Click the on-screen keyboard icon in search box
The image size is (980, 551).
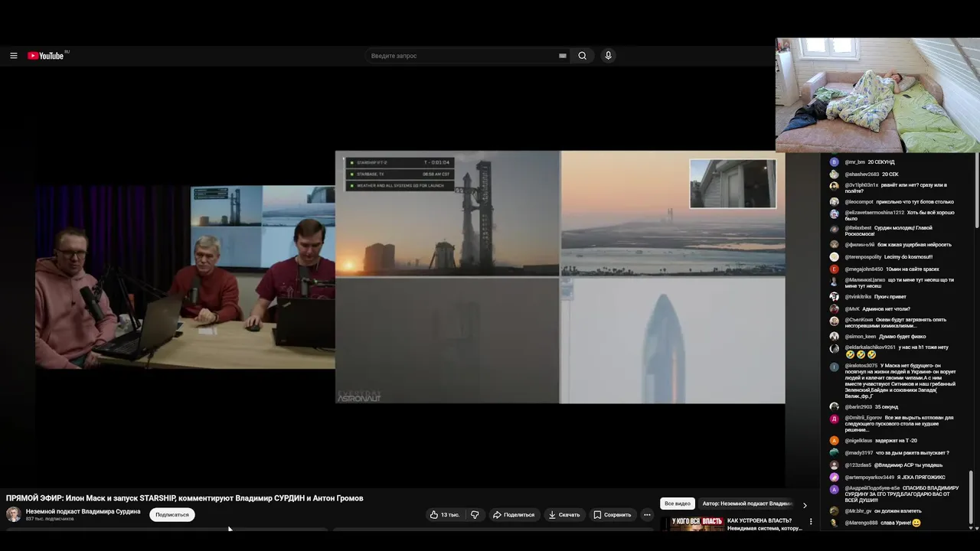pos(563,56)
